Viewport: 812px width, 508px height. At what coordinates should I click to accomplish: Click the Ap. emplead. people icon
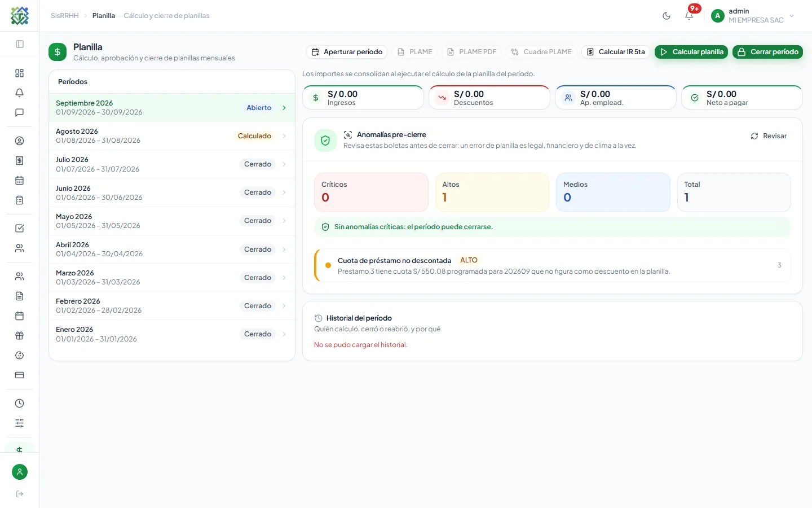click(568, 98)
